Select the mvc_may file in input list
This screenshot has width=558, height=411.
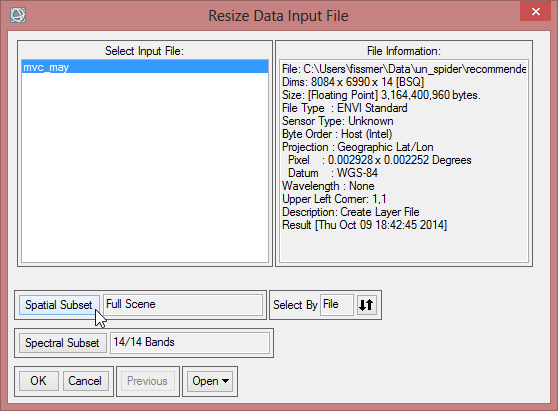click(x=145, y=67)
